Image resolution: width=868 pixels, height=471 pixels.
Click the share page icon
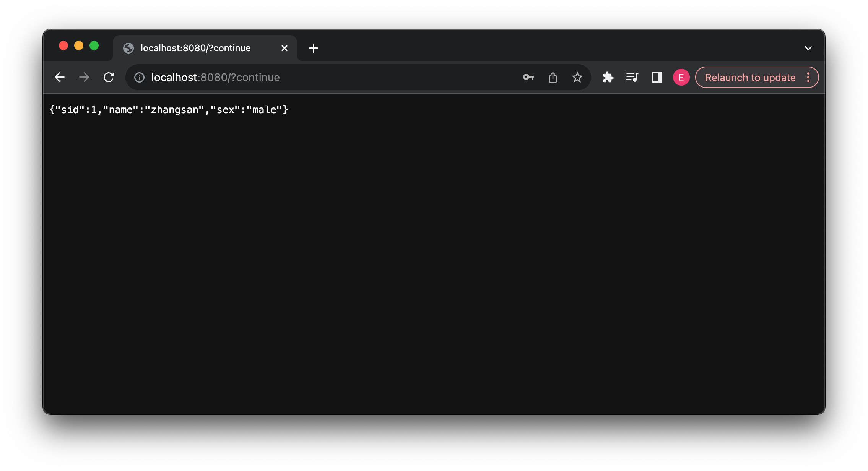click(x=553, y=78)
